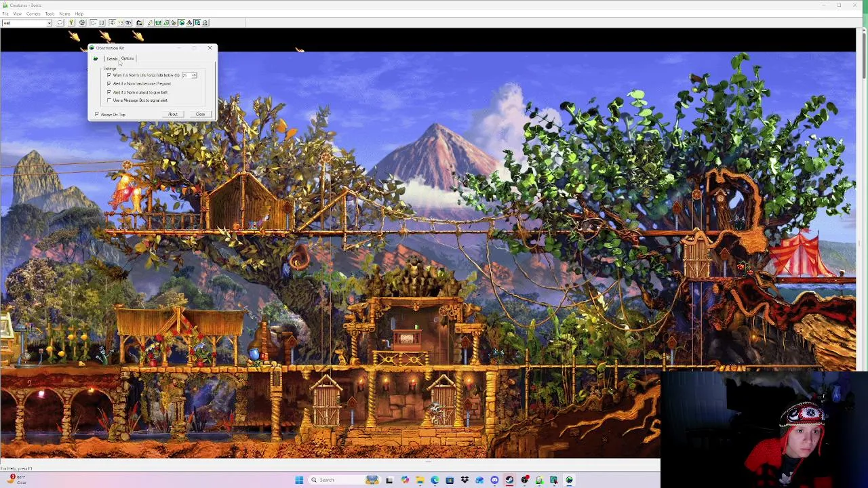Open the Help menu

pos(79,14)
